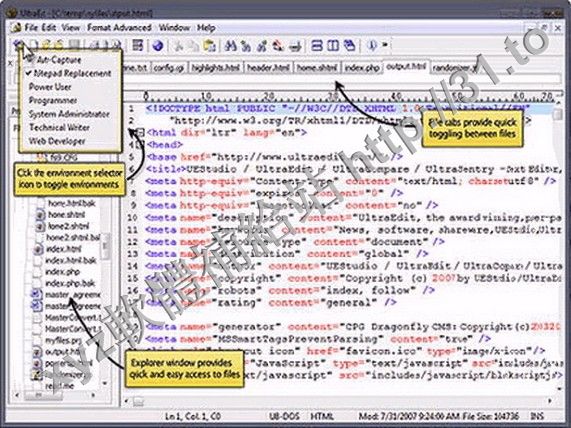Select index.html.bak in explorer list

(x=71, y=260)
